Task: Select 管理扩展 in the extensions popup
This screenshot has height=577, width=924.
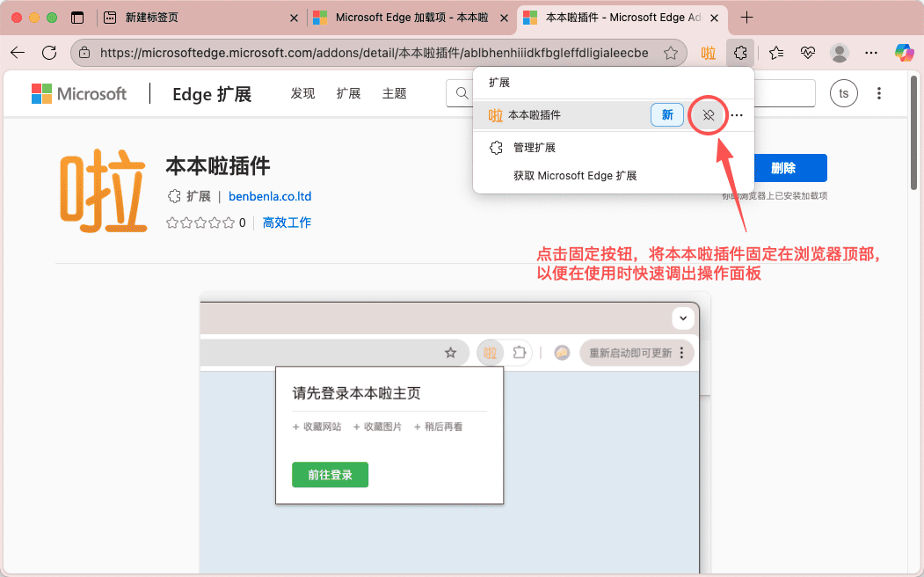Action: (534, 148)
